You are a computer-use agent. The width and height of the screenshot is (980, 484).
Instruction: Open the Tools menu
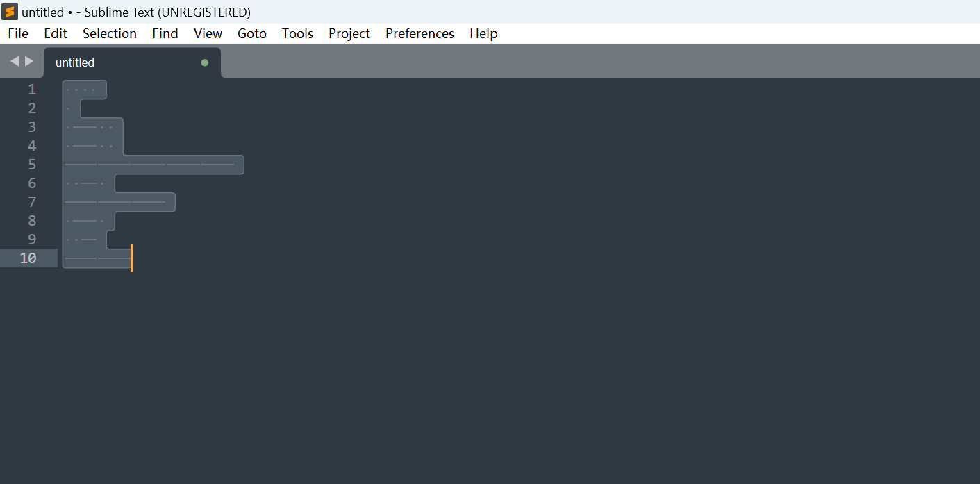[x=297, y=33]
